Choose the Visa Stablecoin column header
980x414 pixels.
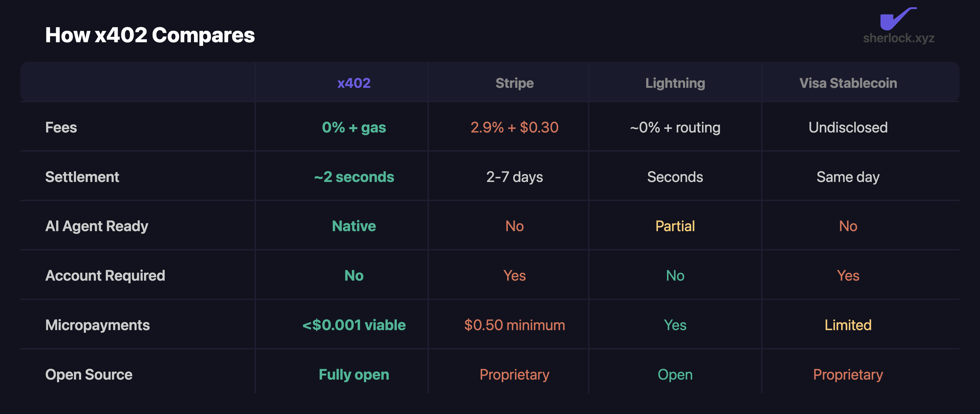[x=848, y=83]
